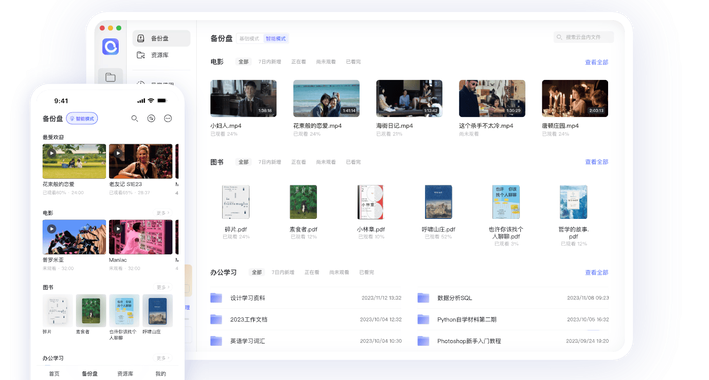Open 备份盘 in the desktop sidebar
The image size is (709, 380).
point(161,38)
